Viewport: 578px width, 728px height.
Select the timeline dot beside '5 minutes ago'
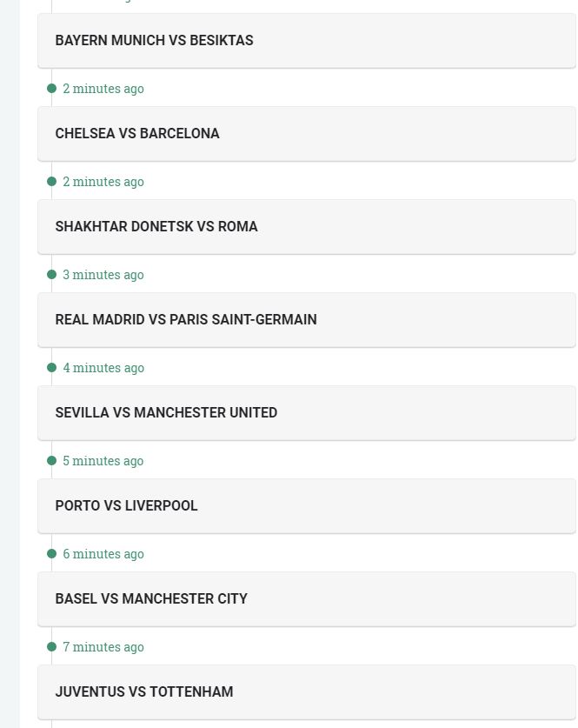51,461
